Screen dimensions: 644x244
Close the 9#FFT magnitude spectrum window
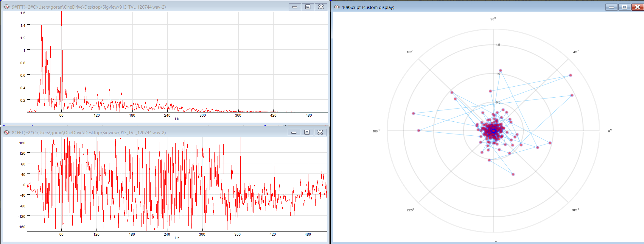pyautogui.click(x=321, y=7)
